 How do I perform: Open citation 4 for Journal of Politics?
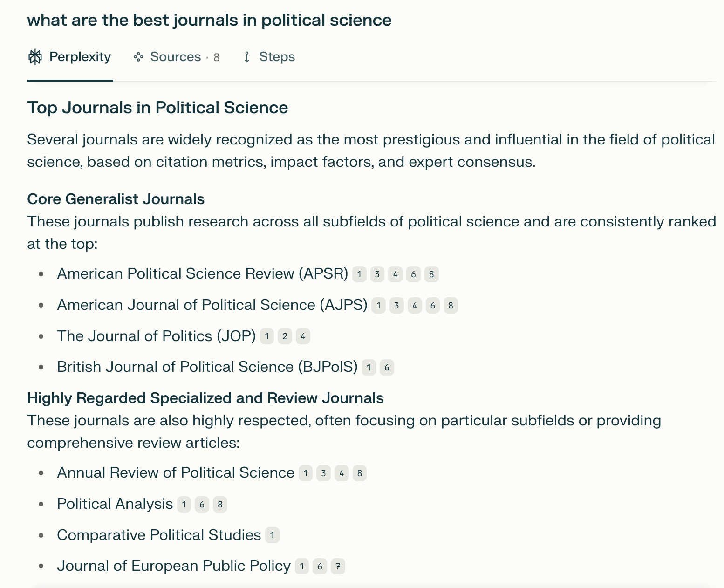pyautogui.click(x=303, y=336)
